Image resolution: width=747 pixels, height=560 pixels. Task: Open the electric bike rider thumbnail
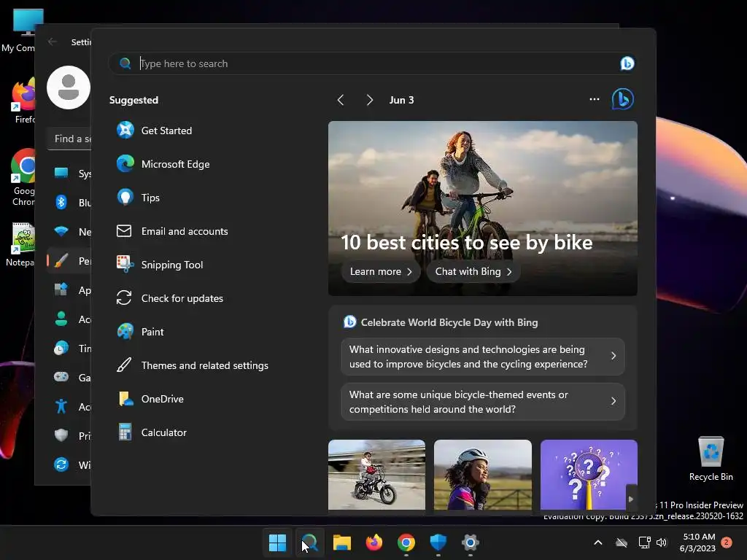[x=376, y=475]
